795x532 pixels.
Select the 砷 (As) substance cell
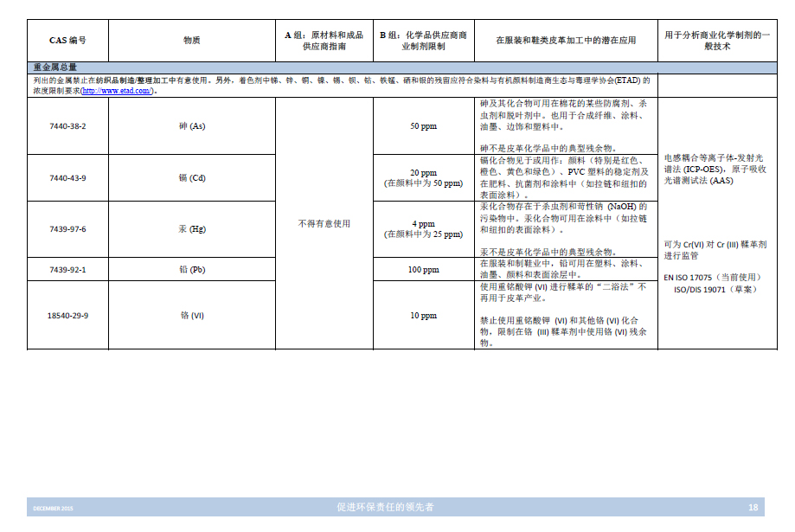pyautogui.click(x=192, y=126)
